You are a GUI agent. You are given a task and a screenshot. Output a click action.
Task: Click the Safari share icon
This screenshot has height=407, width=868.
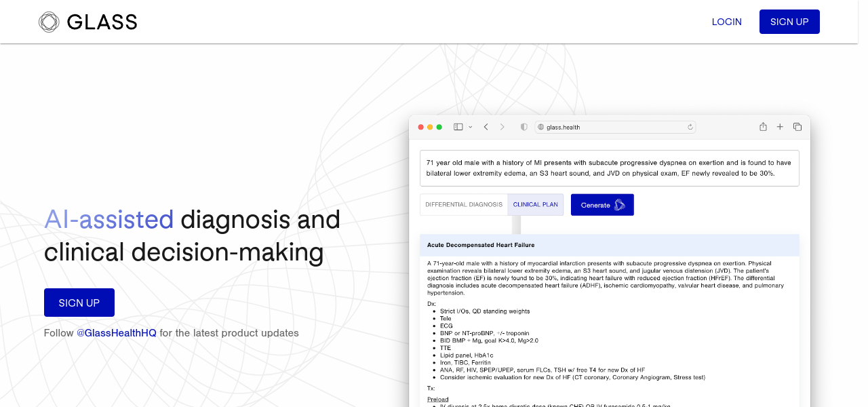[763, 127]
